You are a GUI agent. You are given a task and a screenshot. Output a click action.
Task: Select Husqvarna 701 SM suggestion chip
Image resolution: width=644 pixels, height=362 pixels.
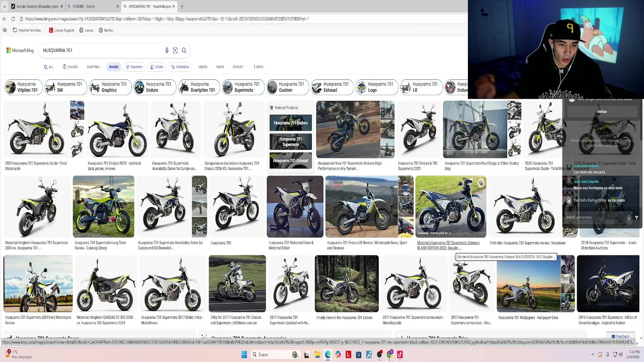(65, 87)
